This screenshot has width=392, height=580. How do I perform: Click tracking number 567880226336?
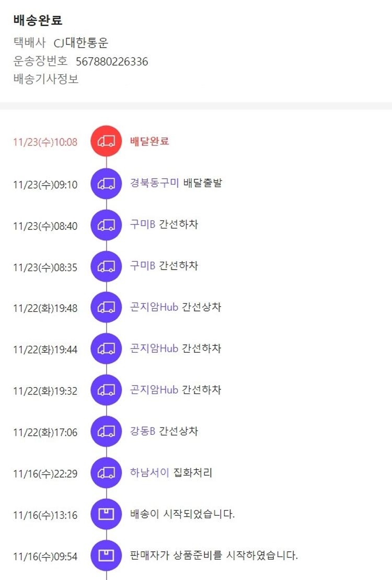click(112, 62)
